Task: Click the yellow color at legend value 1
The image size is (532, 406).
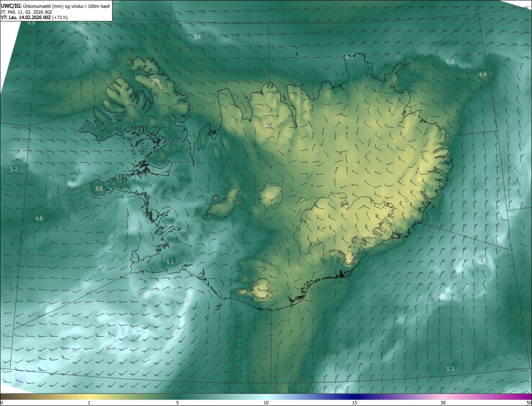Action: [89, 397]
